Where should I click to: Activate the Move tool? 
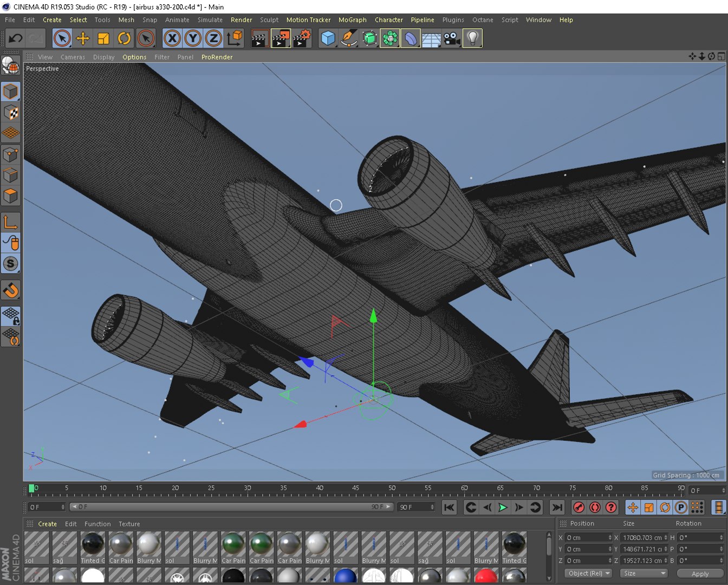pyautogui.click(x=83, y=38)
